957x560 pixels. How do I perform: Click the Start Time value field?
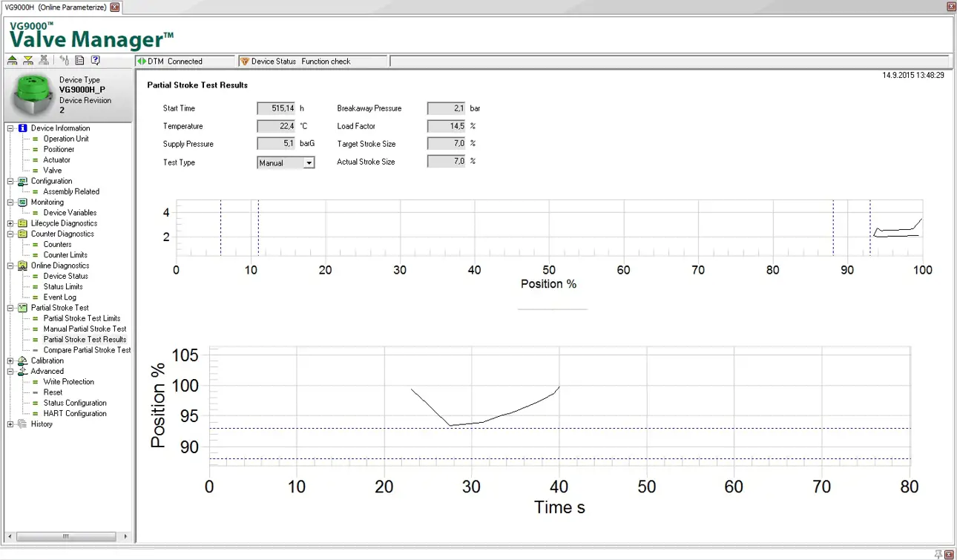tap(277, 108)
